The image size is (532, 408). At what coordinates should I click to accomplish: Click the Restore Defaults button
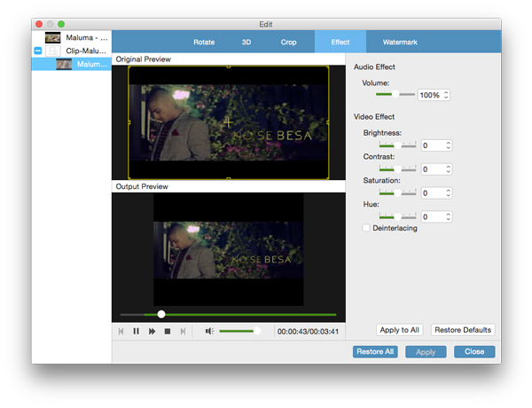pos(463,330)
